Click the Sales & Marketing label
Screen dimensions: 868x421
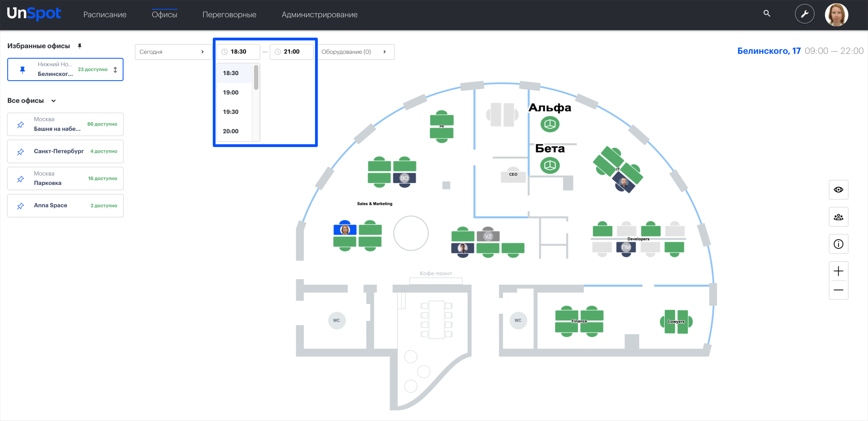pos(374,204)
